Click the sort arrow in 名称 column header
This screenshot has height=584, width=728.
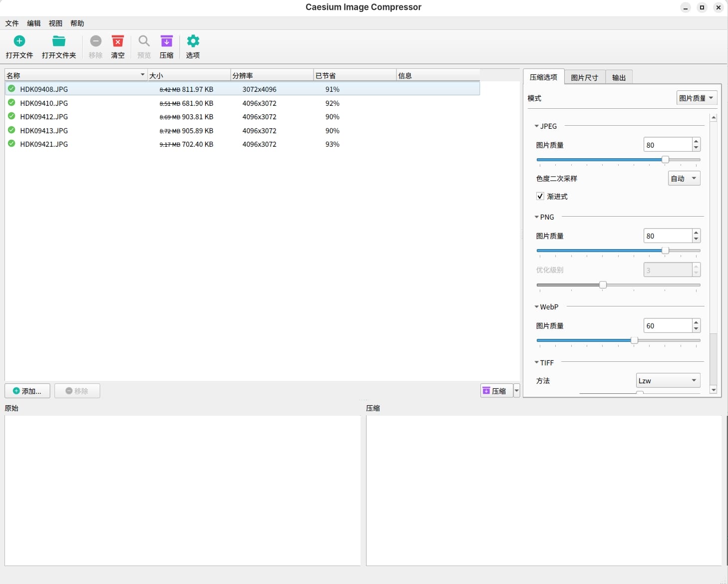click(143, 75)
